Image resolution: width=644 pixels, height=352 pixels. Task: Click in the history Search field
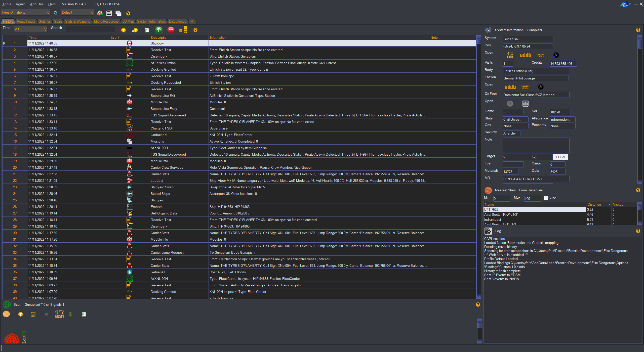coord(90,29)
